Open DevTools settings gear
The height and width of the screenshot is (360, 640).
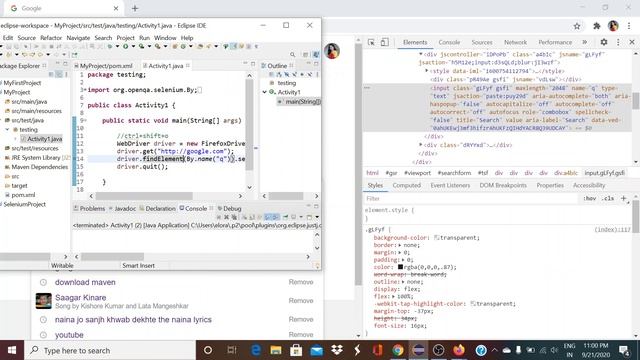[x=604, y=42]
